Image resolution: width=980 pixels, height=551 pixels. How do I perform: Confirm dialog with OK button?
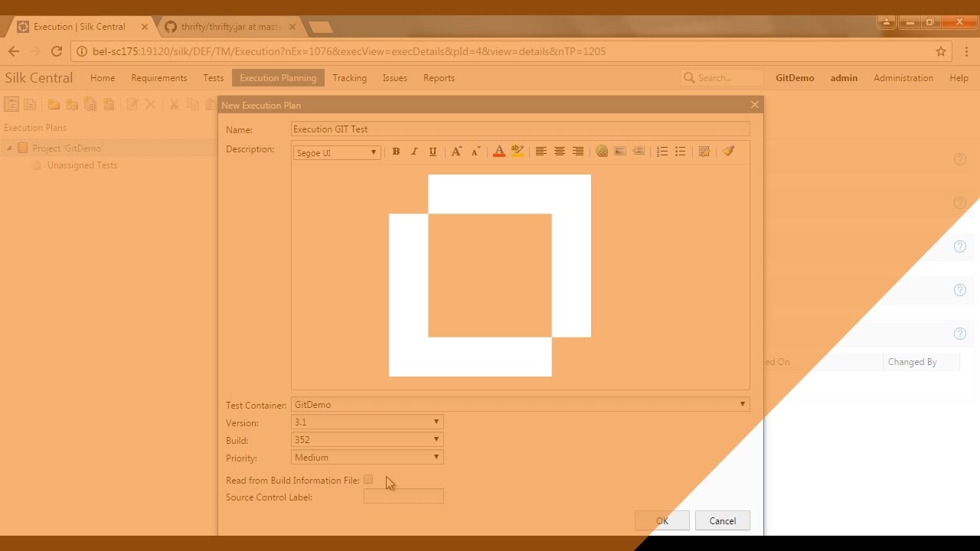point(662,520)
